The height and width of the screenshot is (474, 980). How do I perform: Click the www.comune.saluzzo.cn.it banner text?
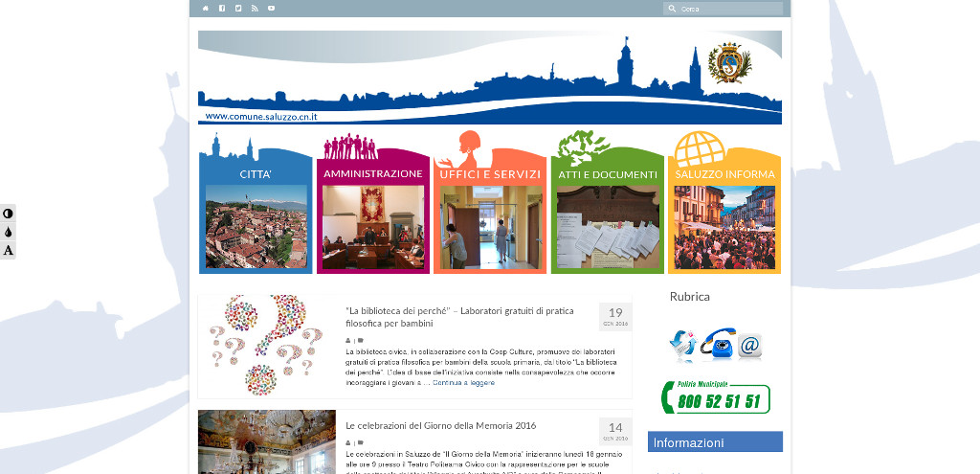(x=261, y=116)
